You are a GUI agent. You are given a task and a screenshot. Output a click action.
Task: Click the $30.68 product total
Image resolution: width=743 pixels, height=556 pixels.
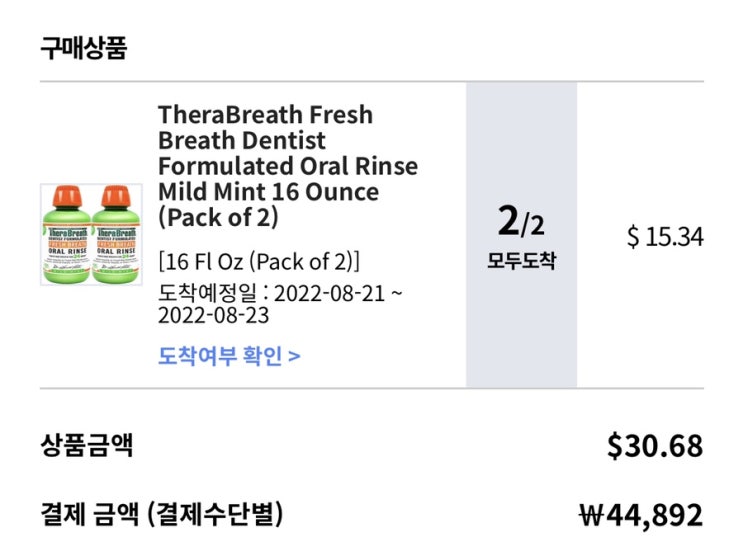pyautogui.click(x=654, y=446)
